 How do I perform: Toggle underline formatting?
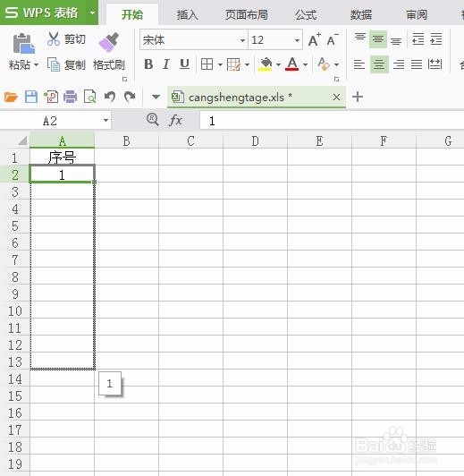pos(184,64)
